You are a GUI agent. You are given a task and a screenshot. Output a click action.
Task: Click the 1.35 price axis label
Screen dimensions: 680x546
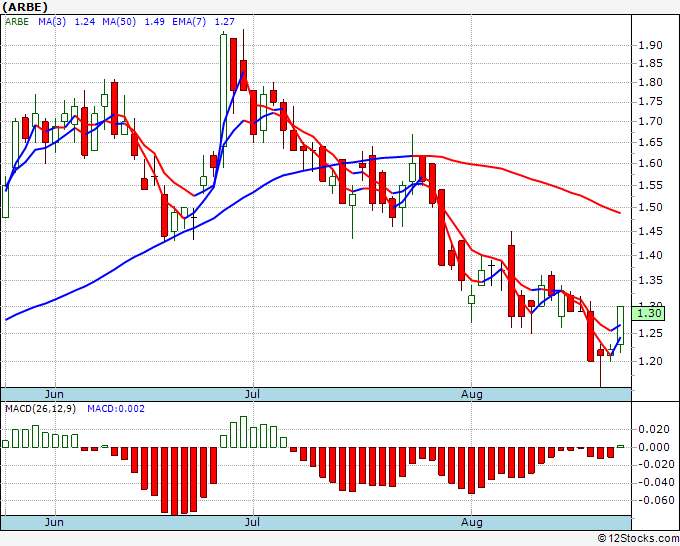tap(650, 281)
